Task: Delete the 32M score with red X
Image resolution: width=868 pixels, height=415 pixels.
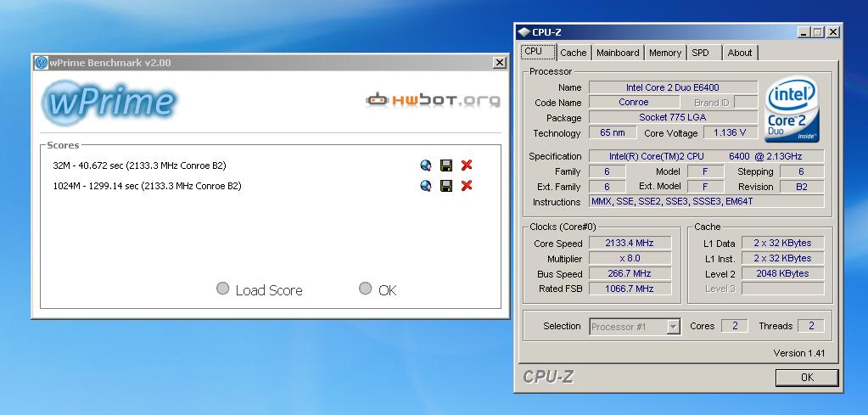Action: (x=467, y=165)
